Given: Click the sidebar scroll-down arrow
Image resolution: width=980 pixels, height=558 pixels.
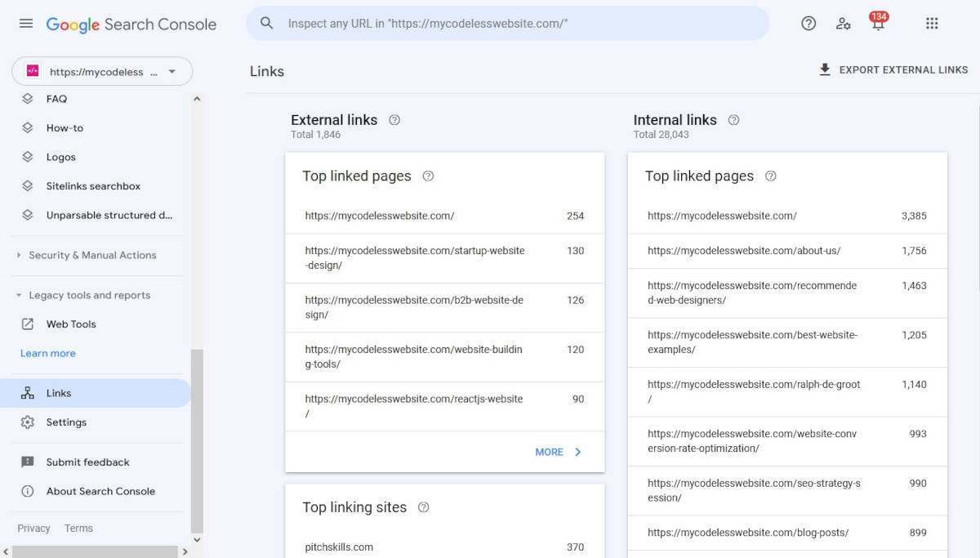Looking at the screenshot, I should pos(196,539).
